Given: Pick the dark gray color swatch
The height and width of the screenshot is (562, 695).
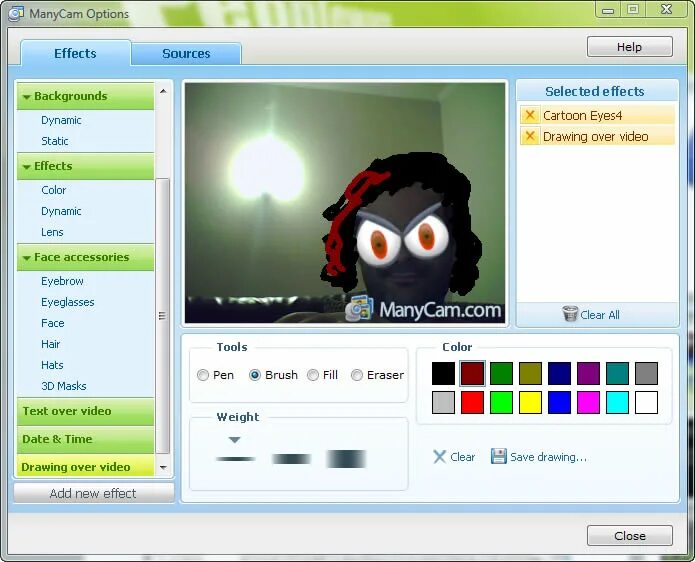Looking at the screenshot, I should pyautogui.click(x=646, y=373).
